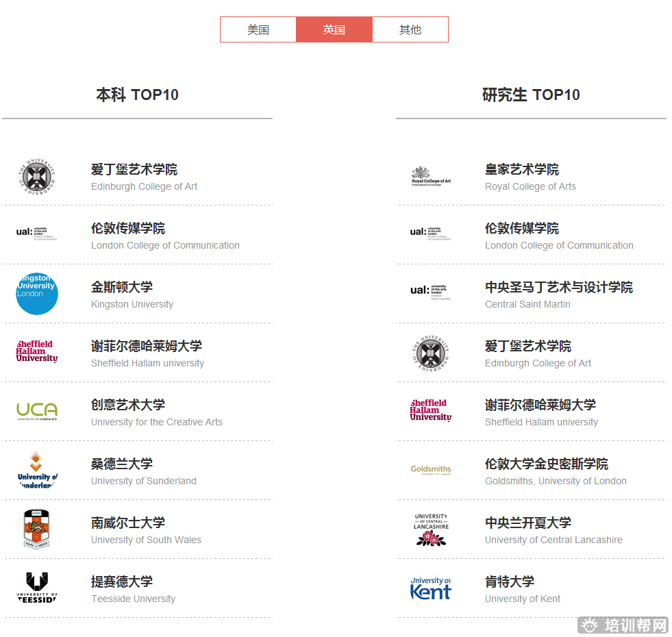Click 'Sheffield Hallam university' under 本科 TOP10
The width and height of the screenshot is (672, 637).
147,363
